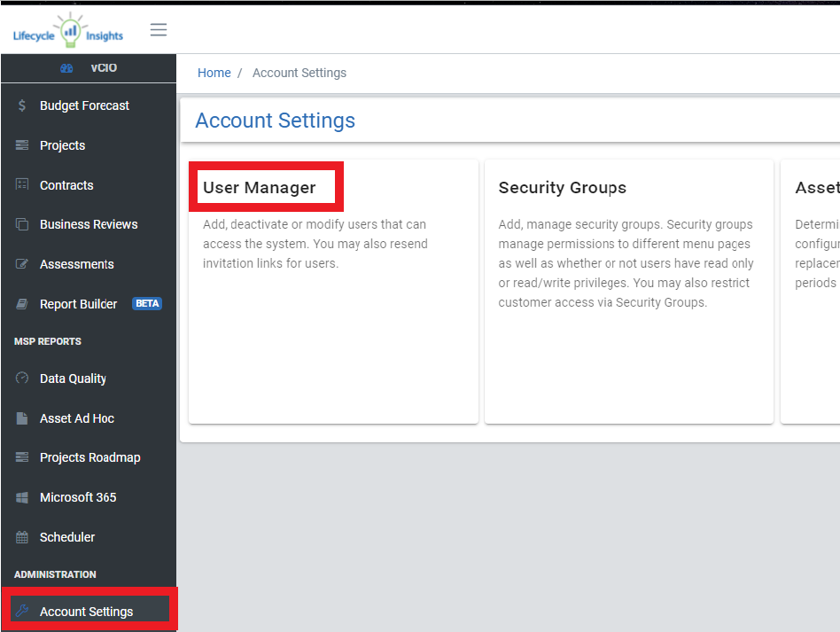Viewport: 840px width, 632px height.
Task: Select the Asset Ad Hoc document icon
Action: tap(22, 418)
